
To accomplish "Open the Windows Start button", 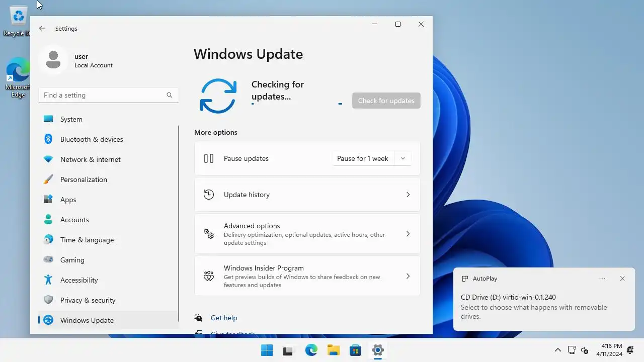I will tap(267, 350).
